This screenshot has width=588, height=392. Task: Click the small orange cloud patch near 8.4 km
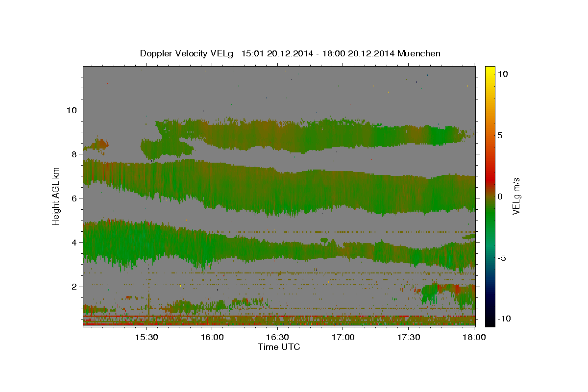pyautogui.click(x=99, y=144)
